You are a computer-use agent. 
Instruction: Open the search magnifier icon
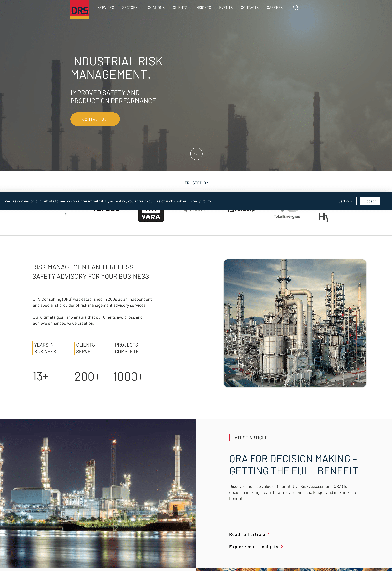(x=296, y=8)
